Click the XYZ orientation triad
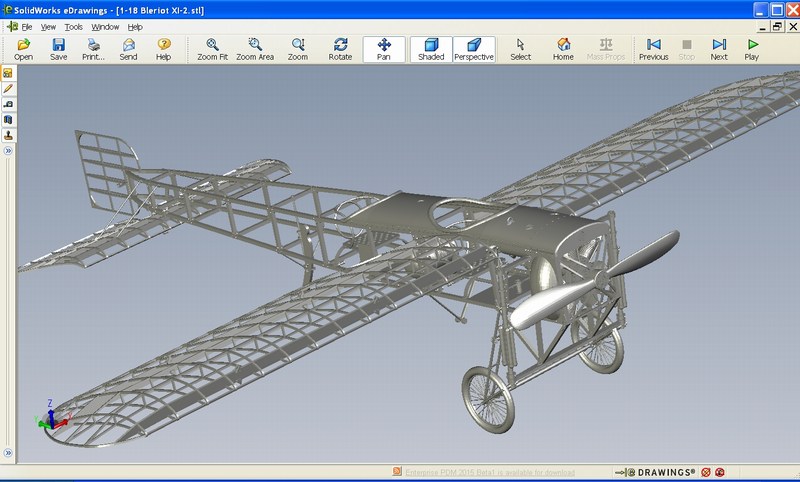This screenshot has width=800, height=482. pos(53,416)
